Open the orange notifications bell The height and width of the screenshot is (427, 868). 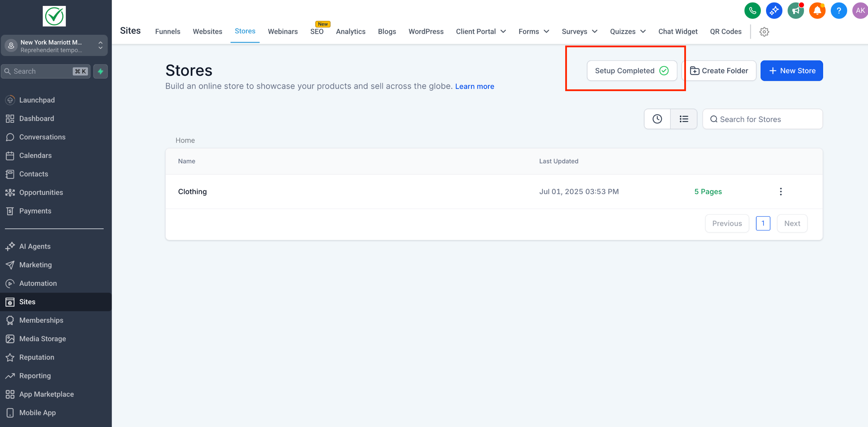817,11
